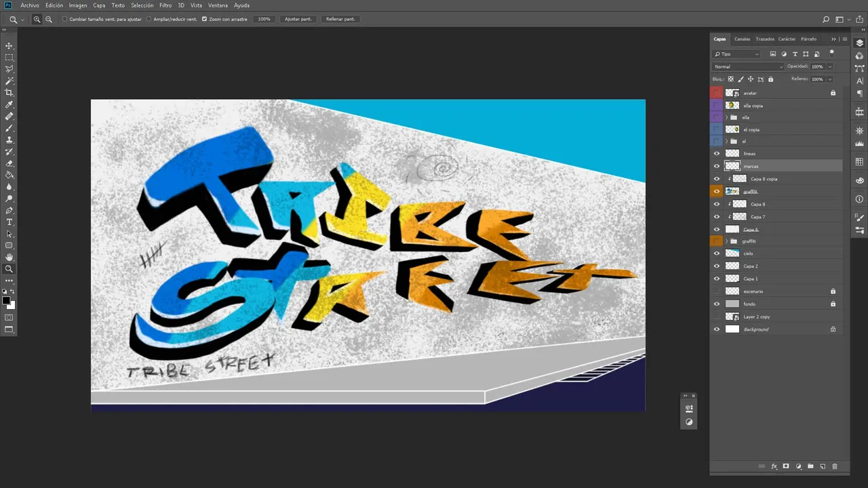Expand the 'graffiti' folder group

coord(726,241)
